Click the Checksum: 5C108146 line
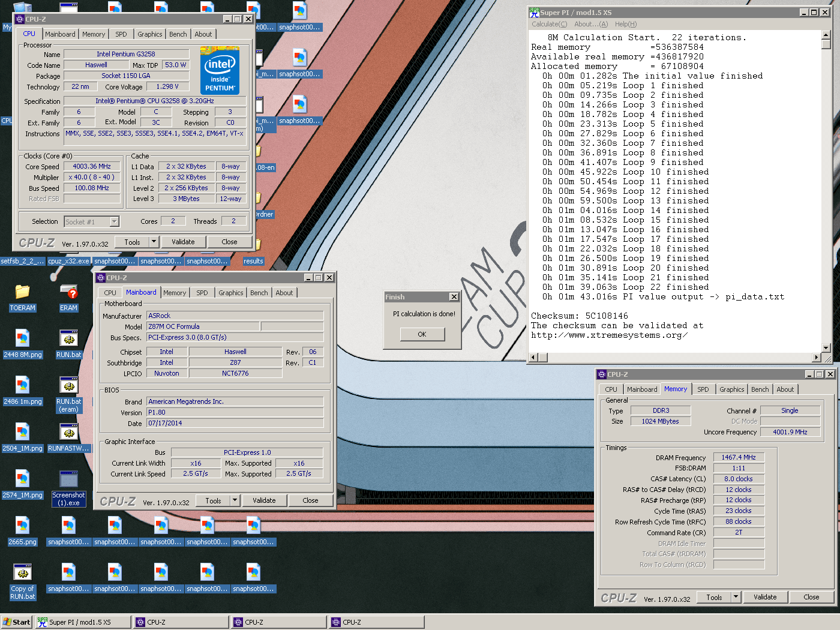The image size is (840, 630). point(580,316)
